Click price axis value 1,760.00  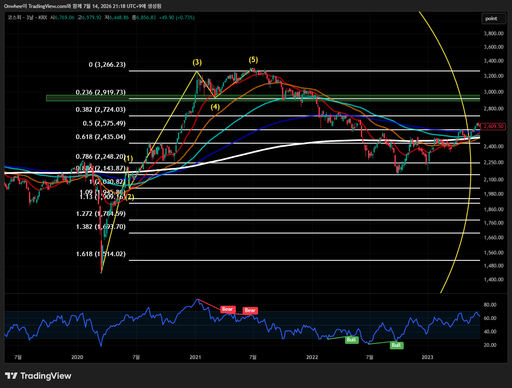coord(494,223)
